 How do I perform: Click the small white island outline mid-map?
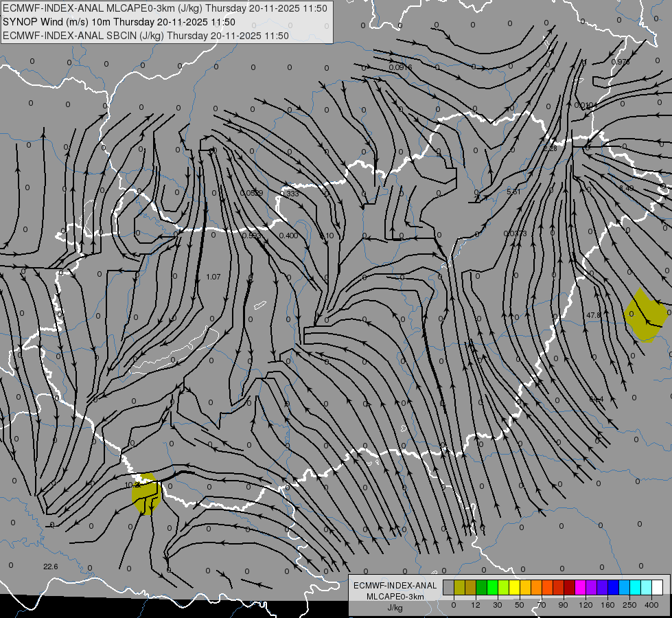coord(260,306)
